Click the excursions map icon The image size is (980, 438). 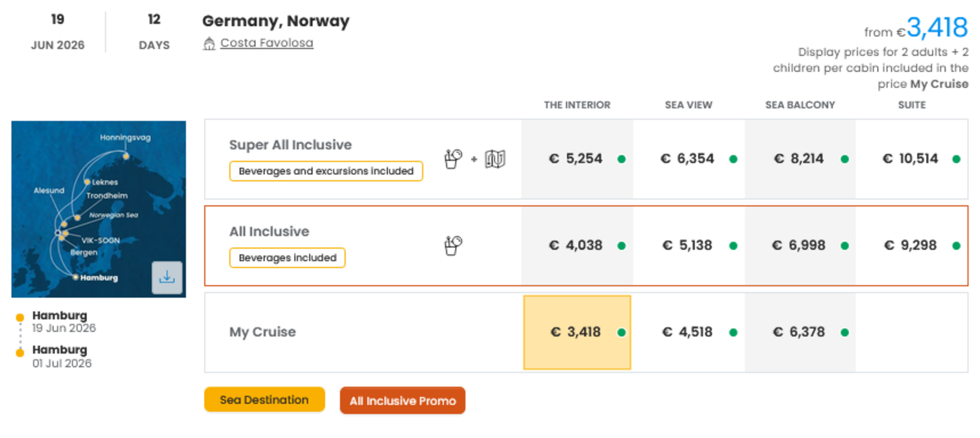(495, 159)
